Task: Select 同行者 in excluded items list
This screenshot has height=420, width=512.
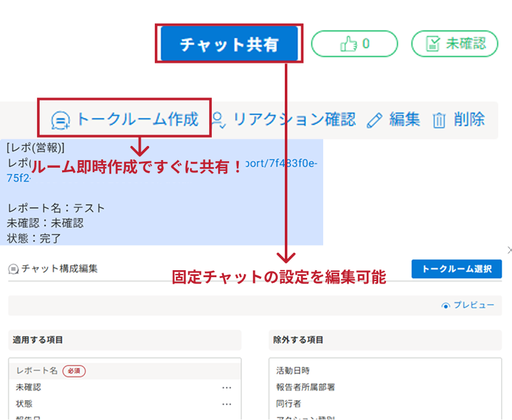Action: click(289, 403)
